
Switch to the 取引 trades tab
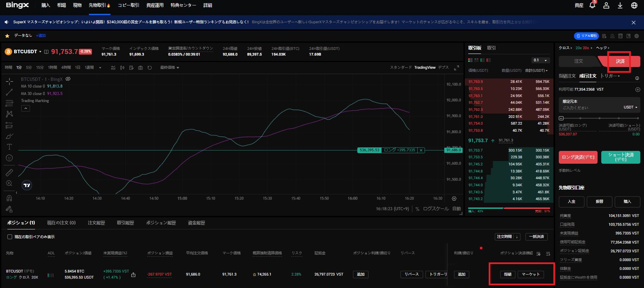coord(491,48)
